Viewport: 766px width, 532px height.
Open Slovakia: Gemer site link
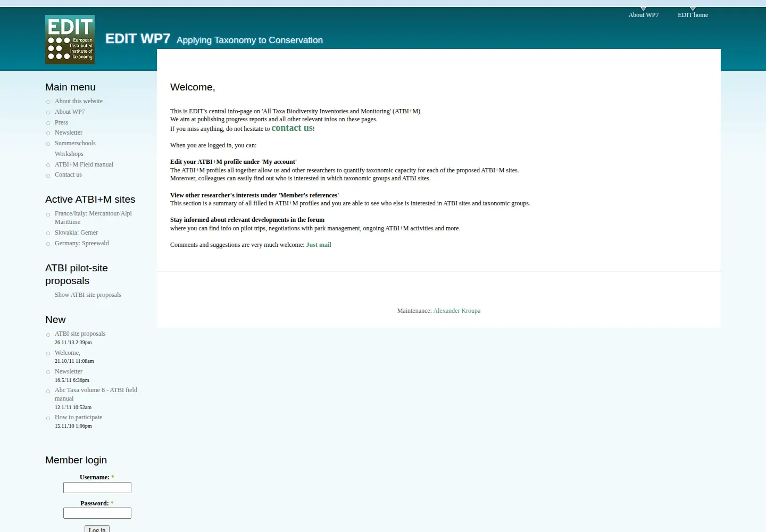pos(76,232)
